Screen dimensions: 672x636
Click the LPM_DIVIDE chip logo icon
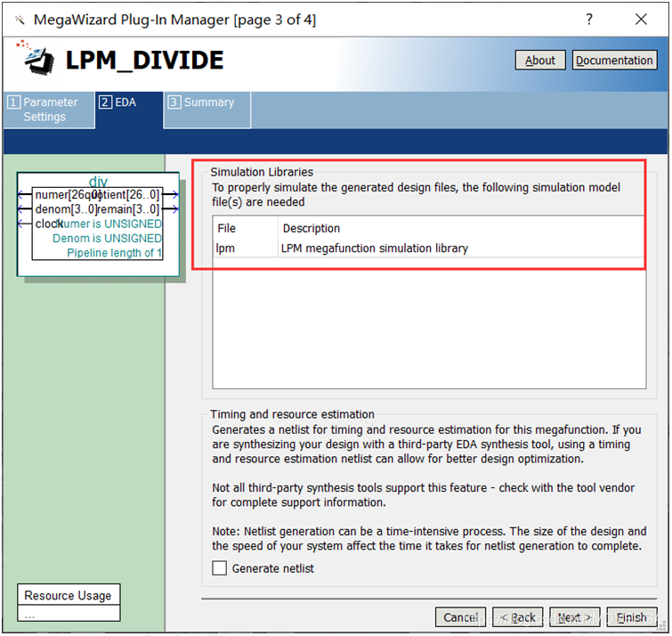pyautogui.click(x=37, y=59)
